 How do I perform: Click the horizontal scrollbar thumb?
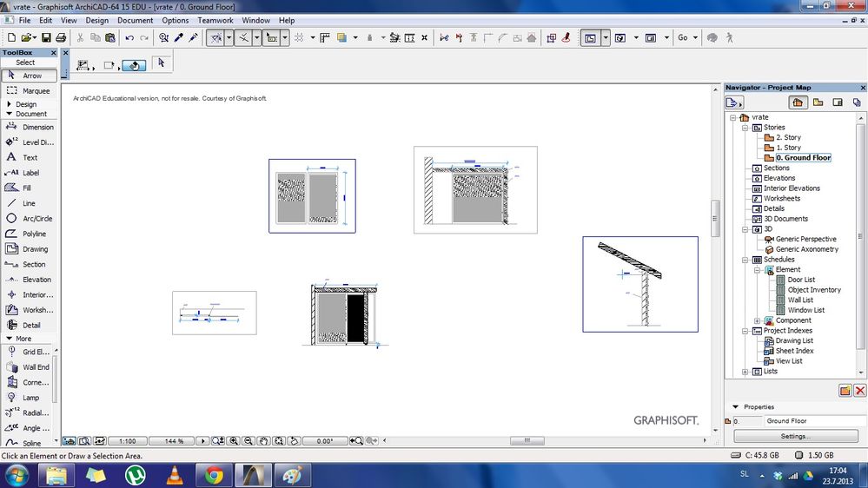click(527, 441)
